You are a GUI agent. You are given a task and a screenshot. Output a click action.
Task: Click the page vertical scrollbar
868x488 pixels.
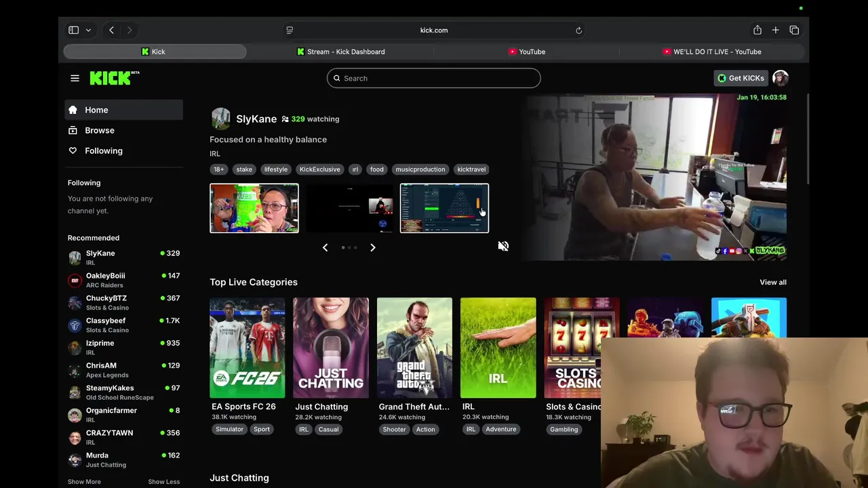click(x=806, y=139)
